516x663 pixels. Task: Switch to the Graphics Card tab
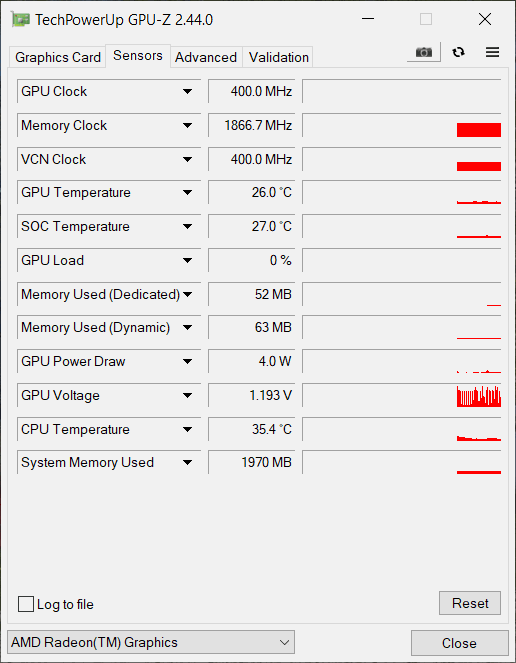pyautogui.click(x=58, y=57)
